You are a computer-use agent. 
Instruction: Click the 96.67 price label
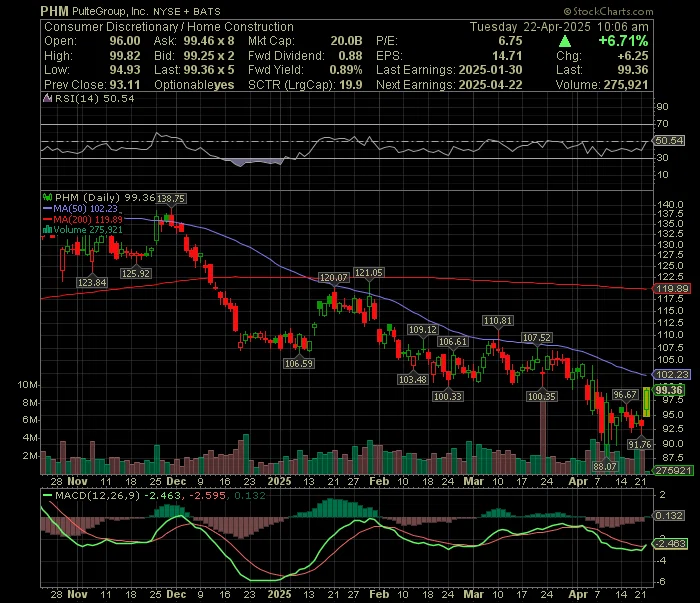[x=625, y=395]
